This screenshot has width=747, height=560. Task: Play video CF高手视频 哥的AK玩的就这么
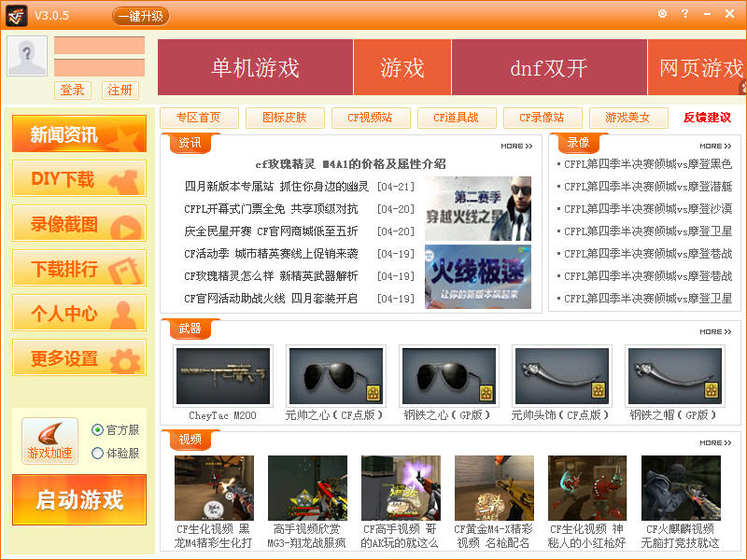(x=401, y=488)
